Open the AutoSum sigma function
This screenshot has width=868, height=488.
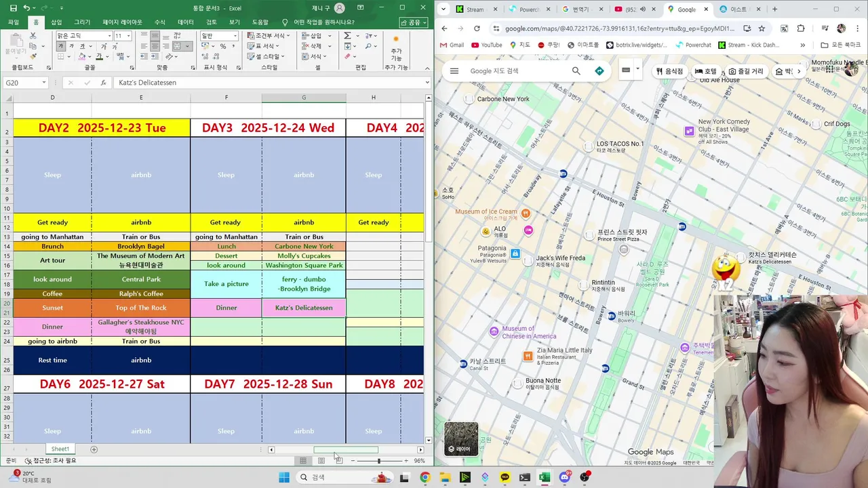coord(348,36)
